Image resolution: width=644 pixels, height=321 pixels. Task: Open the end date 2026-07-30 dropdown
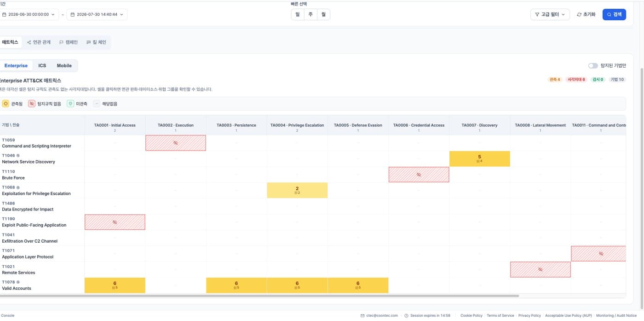click(97, 15)
